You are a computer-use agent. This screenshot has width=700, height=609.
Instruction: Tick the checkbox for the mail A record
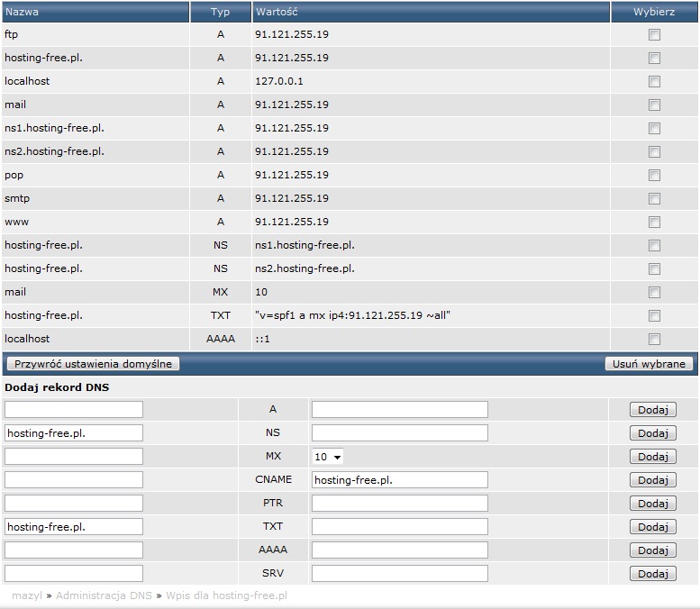pos(654,105)
